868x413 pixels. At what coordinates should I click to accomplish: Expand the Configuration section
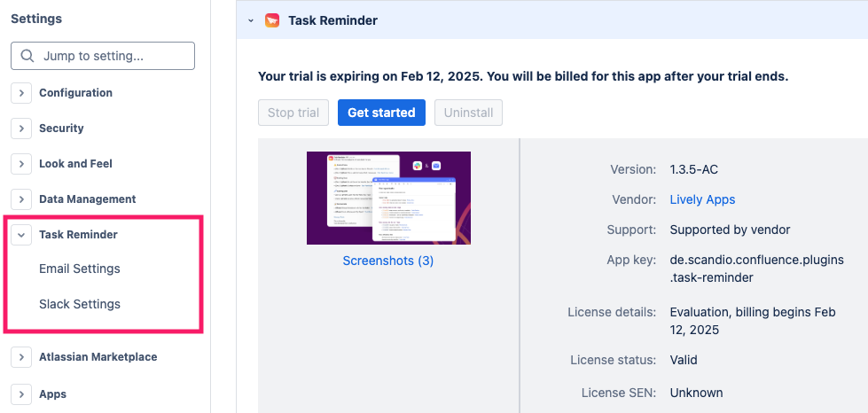tap(21, 93)
